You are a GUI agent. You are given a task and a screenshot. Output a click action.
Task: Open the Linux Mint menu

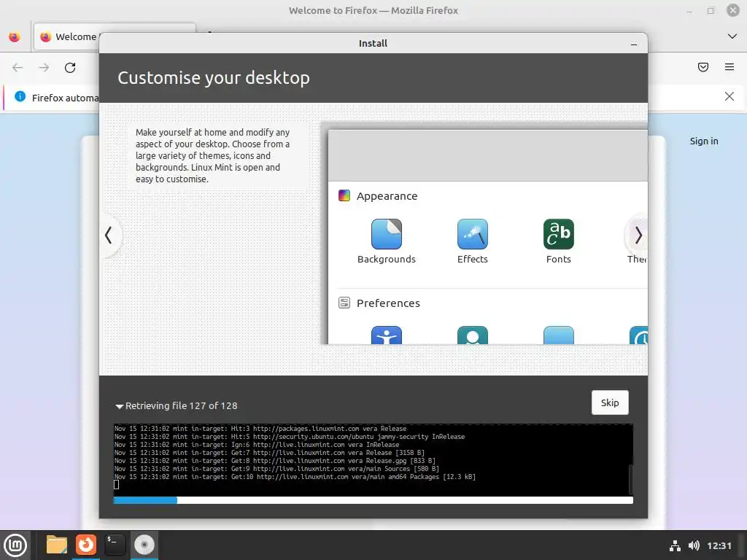(15, 545)
